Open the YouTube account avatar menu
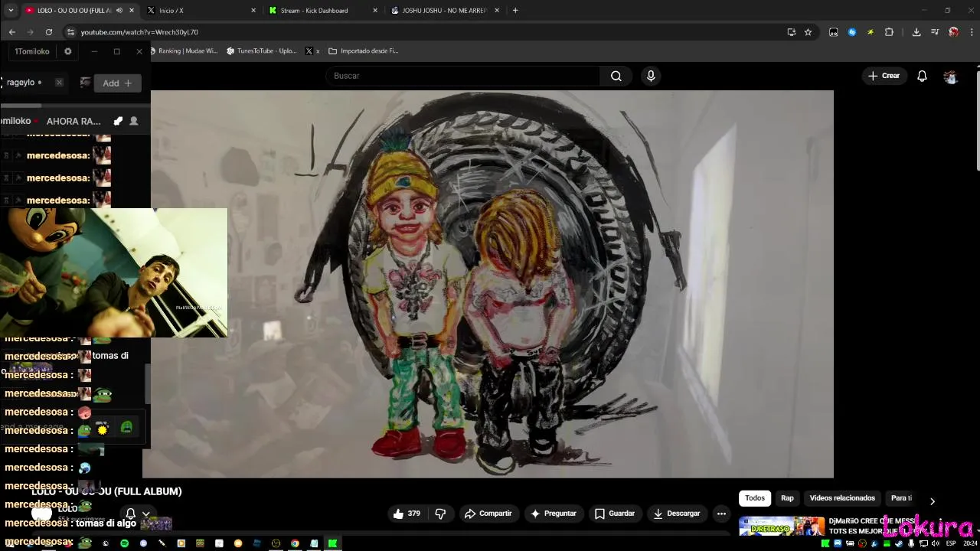This screenshot has width=980, height=551. tap(950, 76)
